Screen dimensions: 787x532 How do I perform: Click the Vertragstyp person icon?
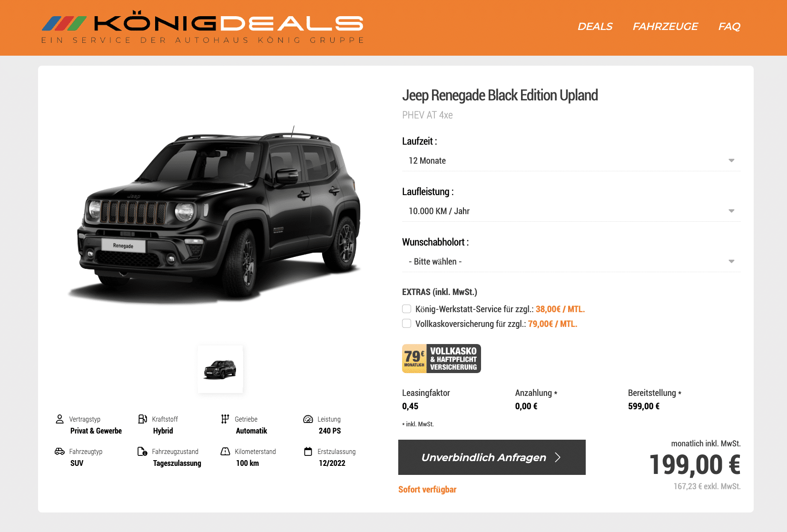(x=59, y=419)
